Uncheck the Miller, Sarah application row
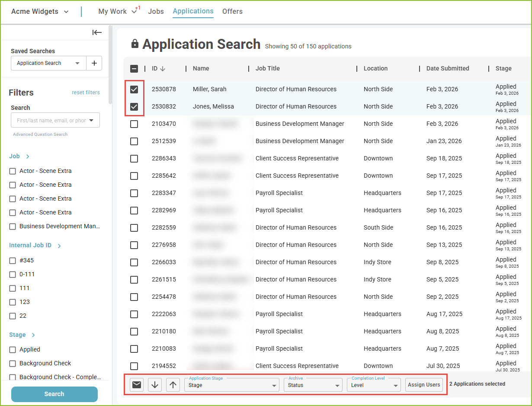Image resolution: width=532 pixels, height=406 pixels. [134, 89]
